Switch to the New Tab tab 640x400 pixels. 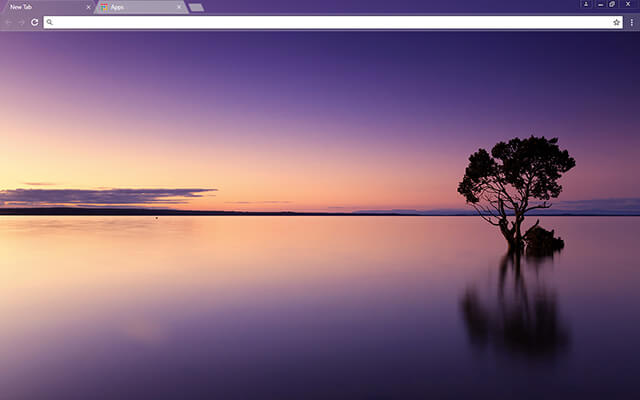tap(47, 7)
